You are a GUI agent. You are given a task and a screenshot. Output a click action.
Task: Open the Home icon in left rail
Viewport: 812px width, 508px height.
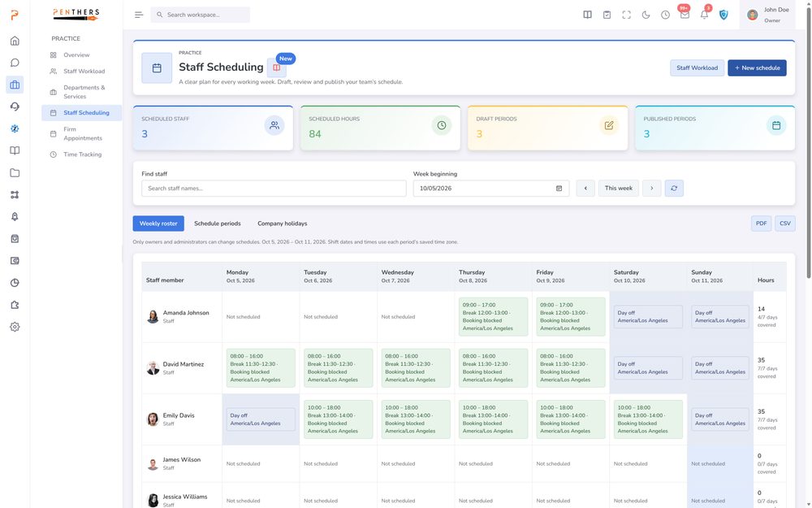click(x=15, y=41)
